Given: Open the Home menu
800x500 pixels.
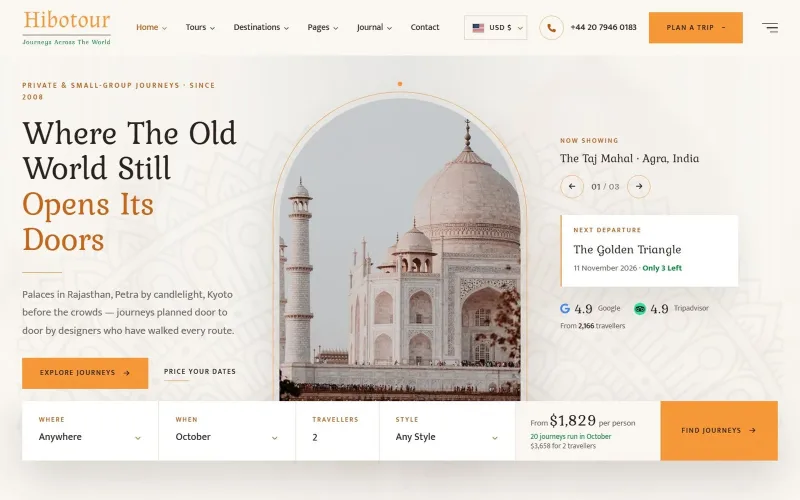Looking at the screenshot, I should [x=151, y=28].
